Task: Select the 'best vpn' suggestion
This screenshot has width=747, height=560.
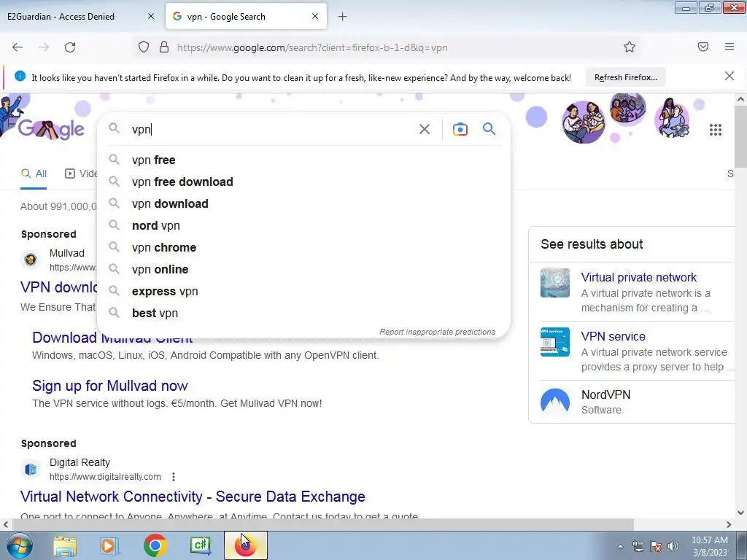Action: (x=304, y=314)
